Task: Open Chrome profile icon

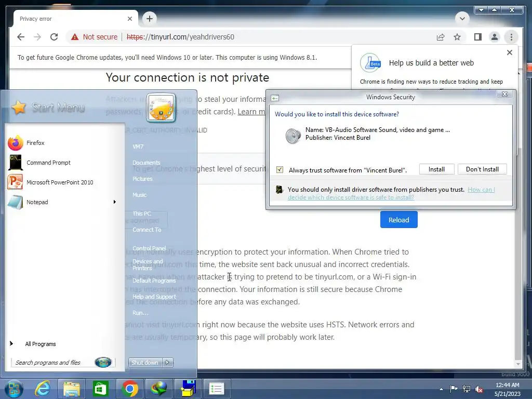Action: [x=495, y=37]
